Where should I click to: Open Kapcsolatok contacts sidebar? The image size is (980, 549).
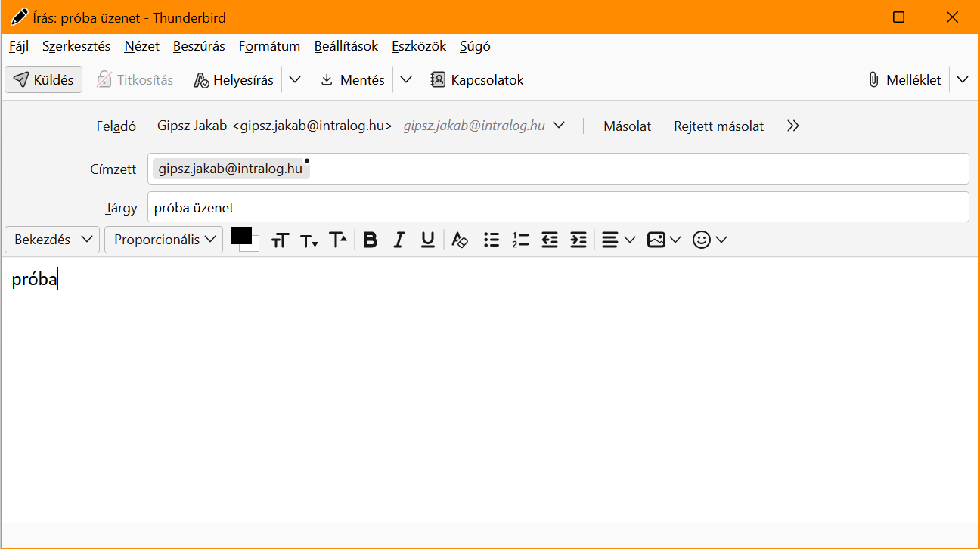click(x=476, y=79)
